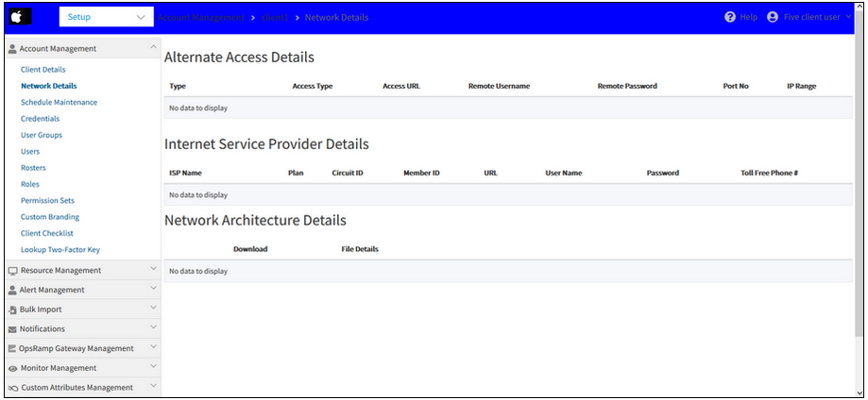Open Lookup Two-Factor Key page
Viewport: 868px width, 400px height.
(x=60, y=249)
